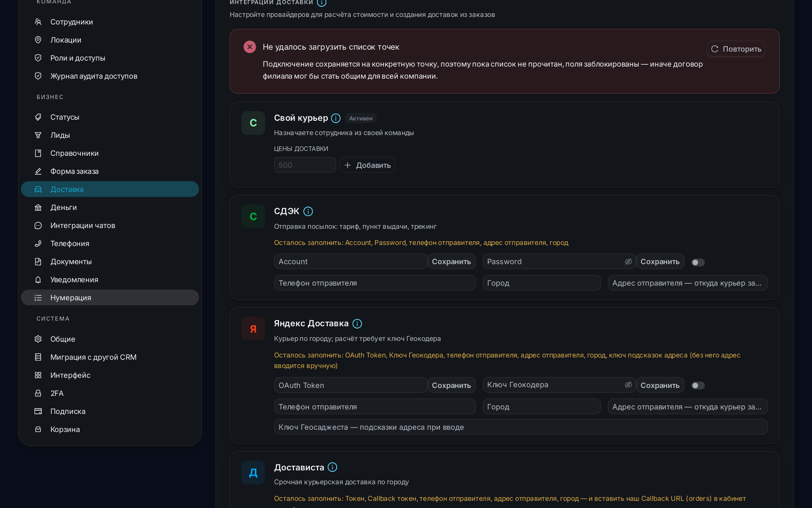Click Яндекс Доставка Адрес отправителя field
Image resolution: width=812 pixels, height=508 pixels.
click(688, 407)
